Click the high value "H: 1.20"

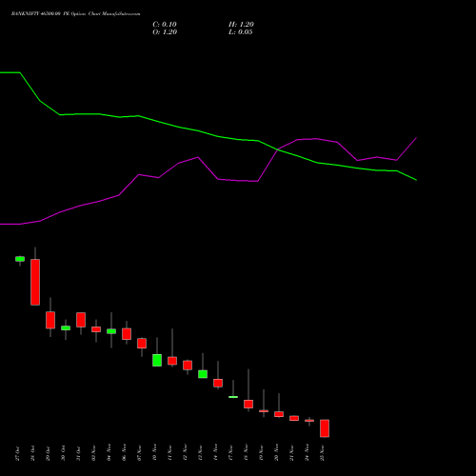(241, 25)
